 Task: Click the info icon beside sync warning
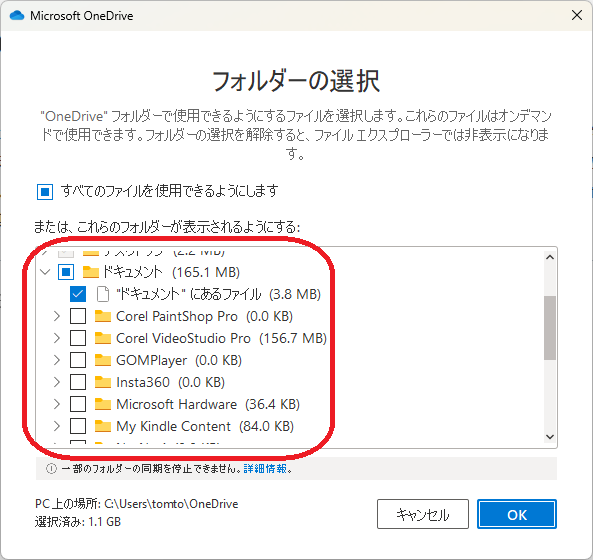tap(51, 469)
